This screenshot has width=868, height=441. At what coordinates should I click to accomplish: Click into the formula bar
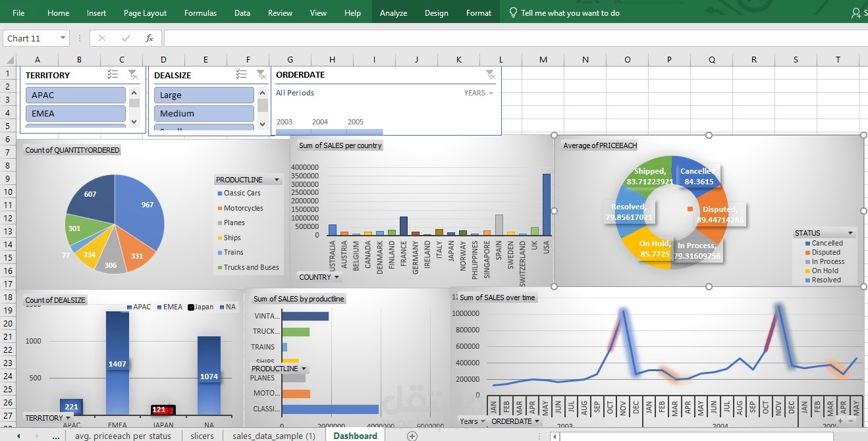point(516,38)
